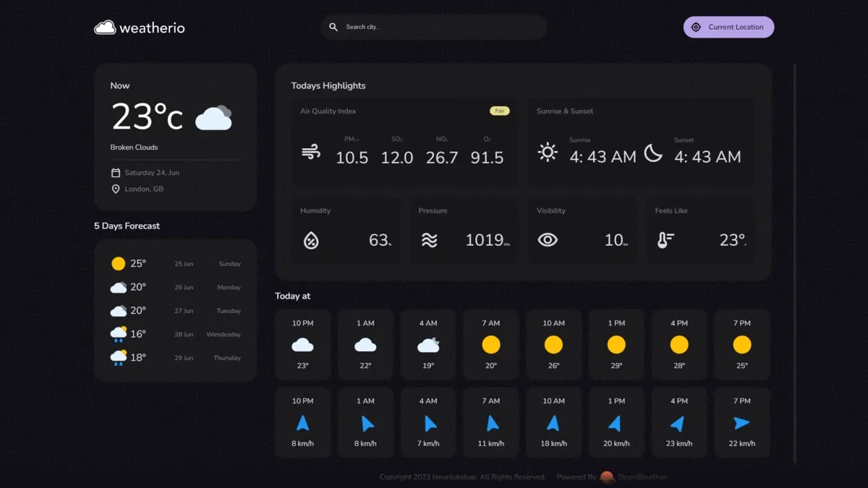Click the sunset moon icon
Image resolution: width=868 pixels, height=488 pixels.
coord(652,153)
